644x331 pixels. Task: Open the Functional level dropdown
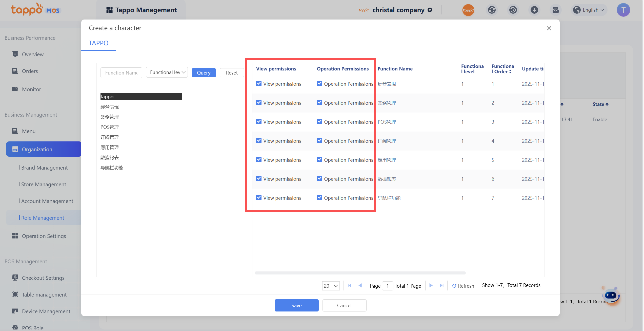[x=167, y=72]
